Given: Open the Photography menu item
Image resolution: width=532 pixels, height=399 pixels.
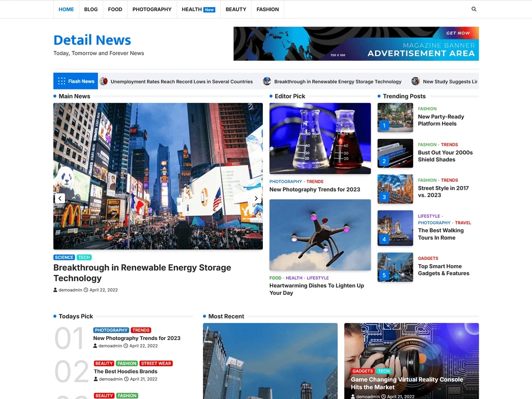Looking at the screenshot, I should tap(152, 9).
